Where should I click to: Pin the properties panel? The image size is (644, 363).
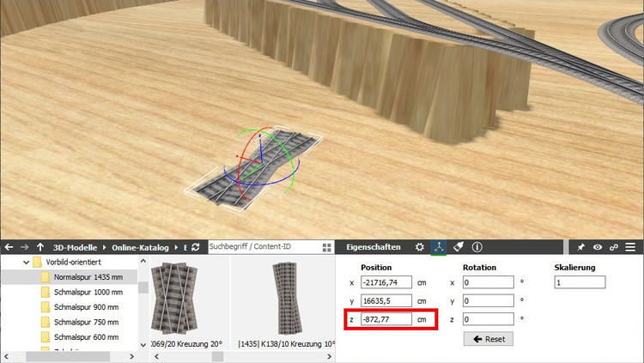point(581,247)
